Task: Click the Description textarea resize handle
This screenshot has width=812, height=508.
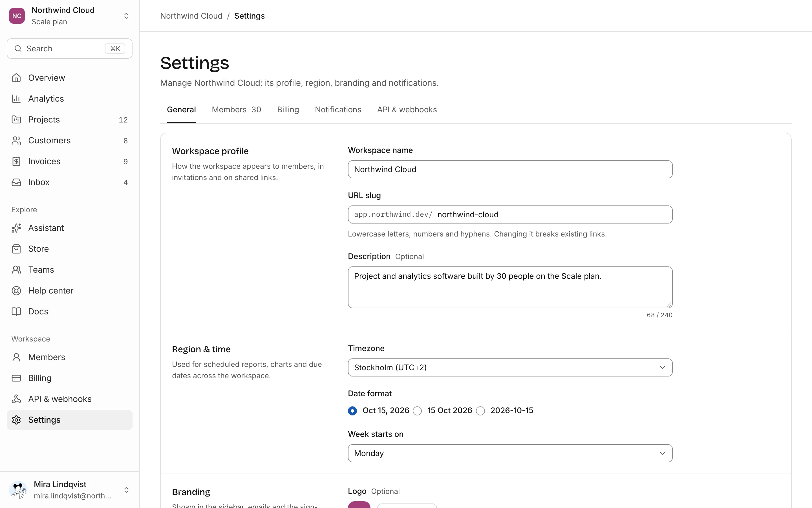Action: [x=669, y=305]
